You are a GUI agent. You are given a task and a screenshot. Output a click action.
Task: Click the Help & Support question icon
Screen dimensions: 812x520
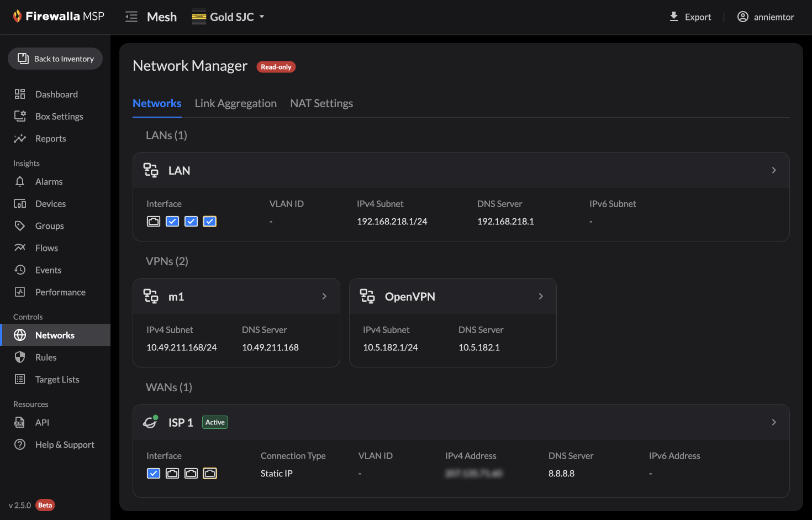[20, 444]
